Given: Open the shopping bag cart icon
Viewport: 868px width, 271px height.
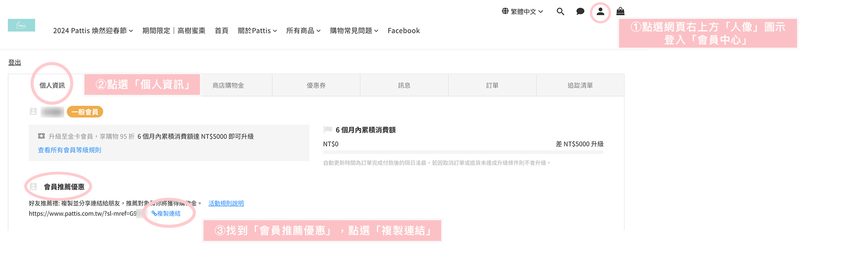Looking at the screenshot, I should click(620, 11).
